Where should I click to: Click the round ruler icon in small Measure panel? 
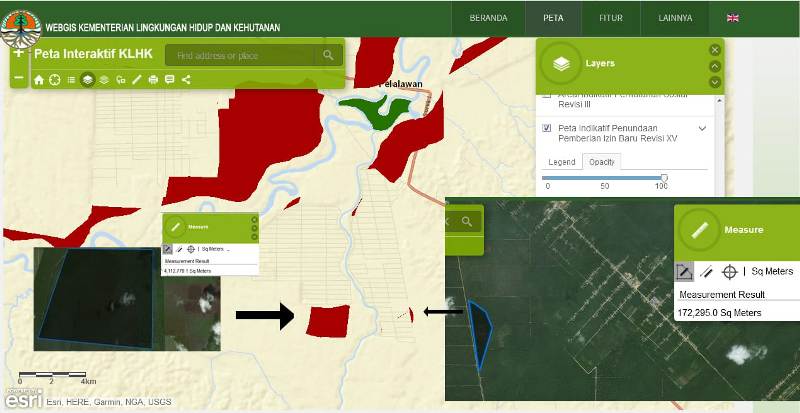tap(175, 227)
